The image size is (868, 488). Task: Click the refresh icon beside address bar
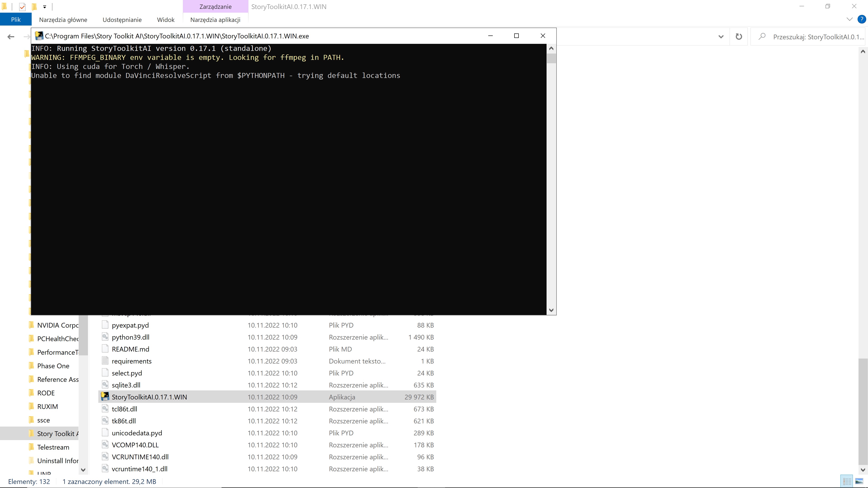click(x=739, y=36)
